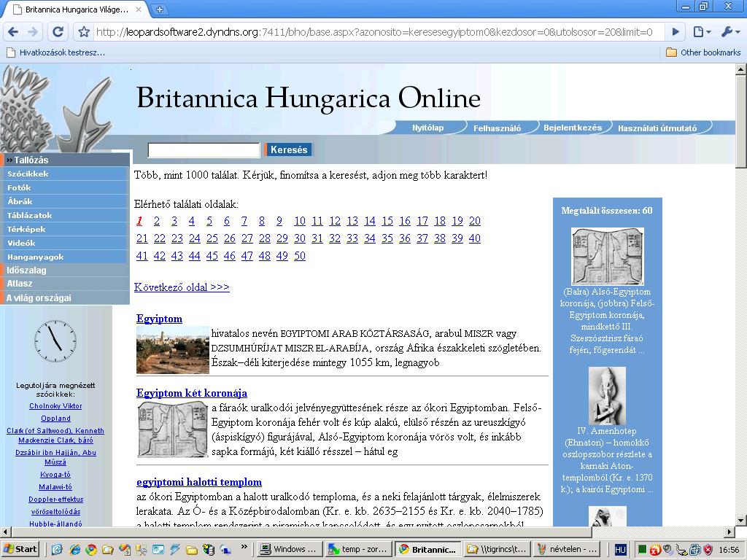Screen dimensions: 747x560
Task: Click the Keresés search button
Action: pos(289,149)
